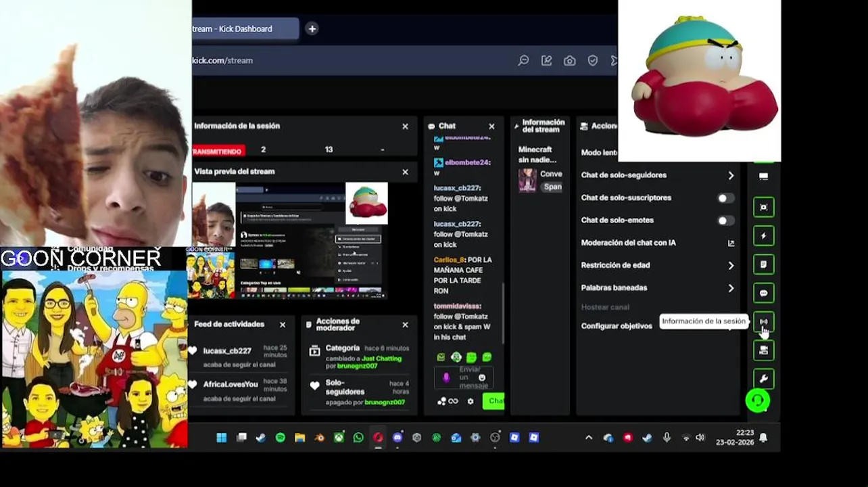Click the last green emote below chat
Screen dimensions: 868x487
coord(487,357)
